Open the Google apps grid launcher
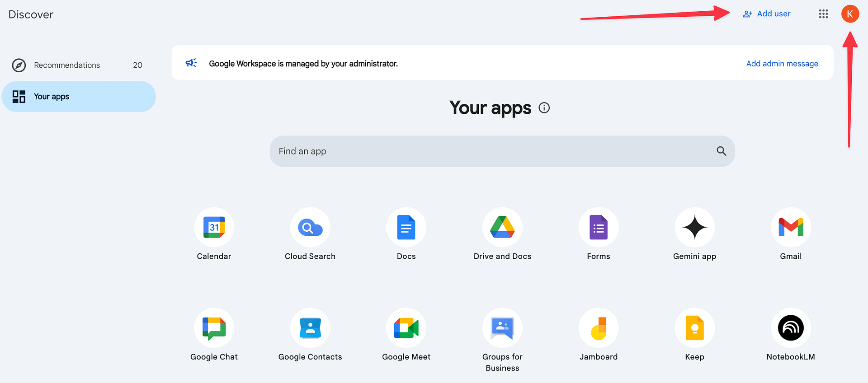Image resolution: width=868 pixels, height=383 pixels. click(823, 14)
